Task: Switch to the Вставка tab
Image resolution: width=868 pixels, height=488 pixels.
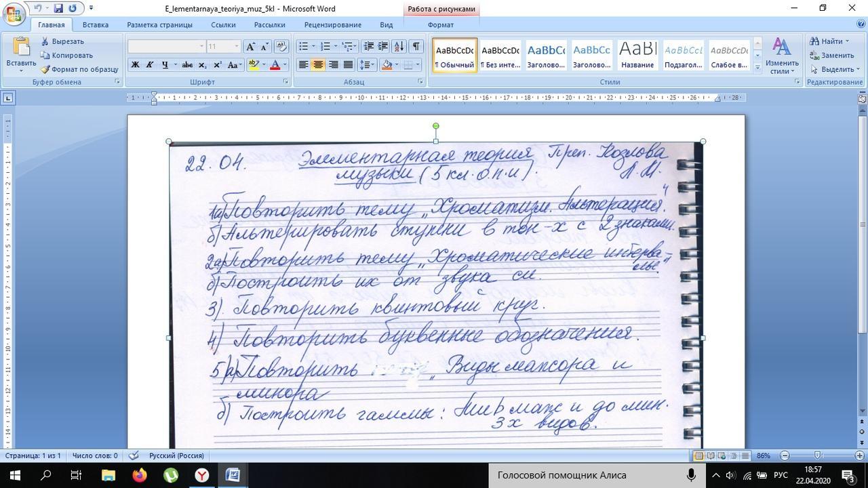Action: 96,24
